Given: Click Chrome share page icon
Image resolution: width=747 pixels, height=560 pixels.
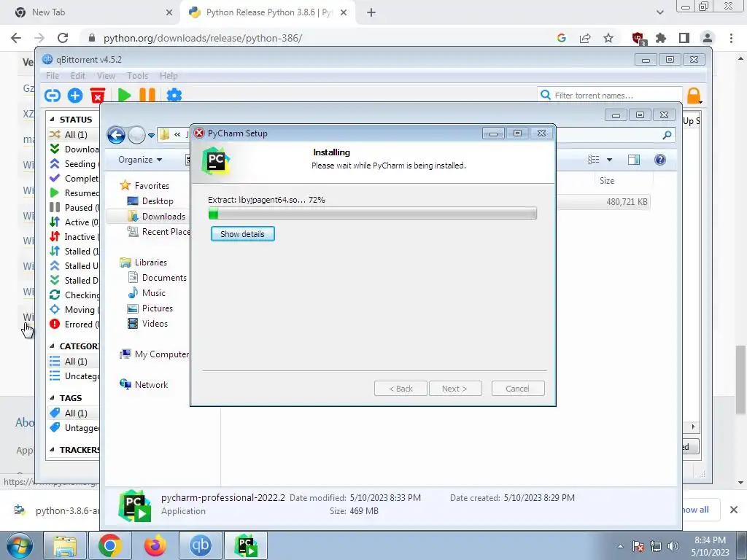Looking at the screenshot, I should [x=585, y=38].
